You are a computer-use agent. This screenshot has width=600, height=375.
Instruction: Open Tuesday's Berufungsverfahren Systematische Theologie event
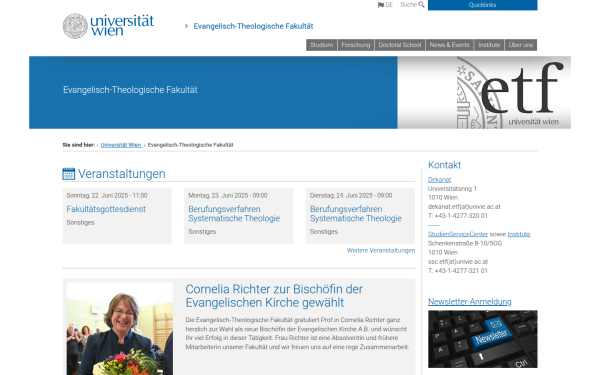tap(356, 214)
